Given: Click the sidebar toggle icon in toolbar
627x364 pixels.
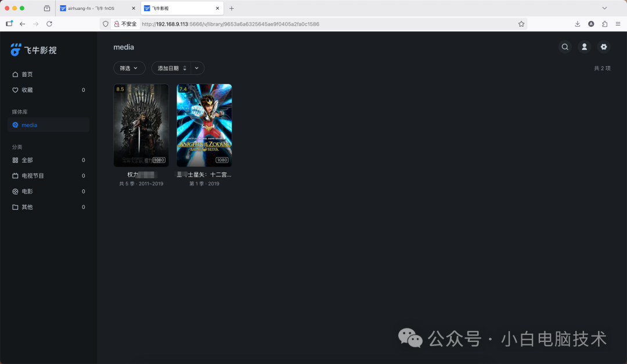Looking at the screenshot, I should pyautogui.click(x=9, y=24).
